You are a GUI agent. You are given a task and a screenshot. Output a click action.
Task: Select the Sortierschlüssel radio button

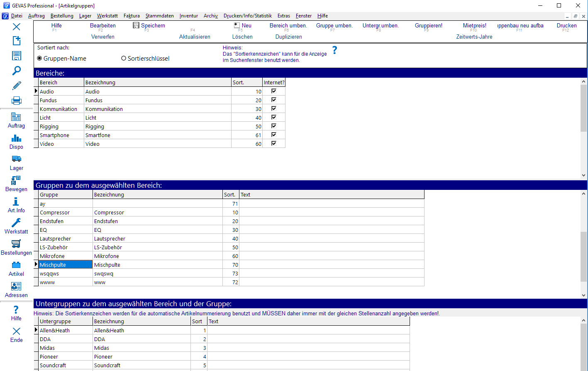click(124, 59)
